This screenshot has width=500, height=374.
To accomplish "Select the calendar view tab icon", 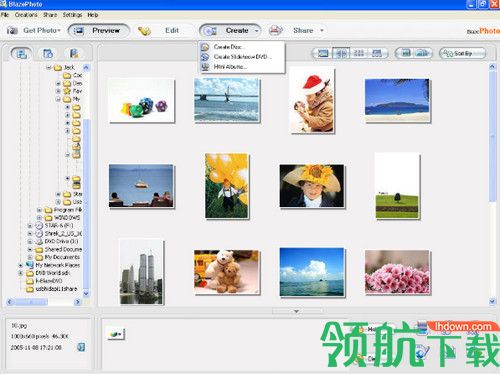I will 48,53.
